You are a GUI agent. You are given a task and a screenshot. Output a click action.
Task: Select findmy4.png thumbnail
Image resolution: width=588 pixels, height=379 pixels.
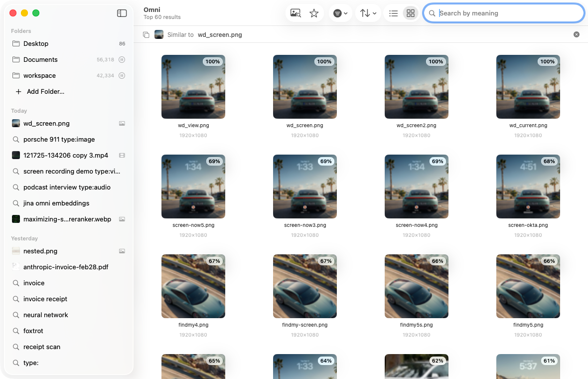tap(193, 286)
